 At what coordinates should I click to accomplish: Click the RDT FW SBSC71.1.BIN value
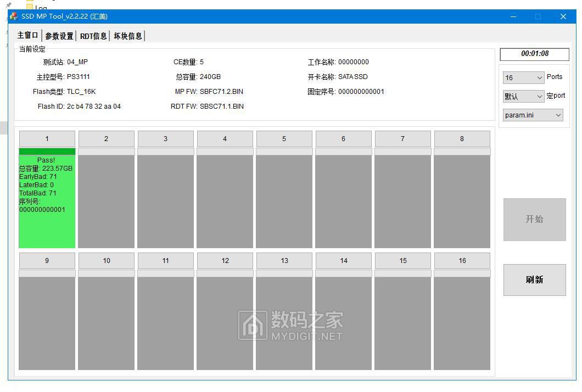222,107
